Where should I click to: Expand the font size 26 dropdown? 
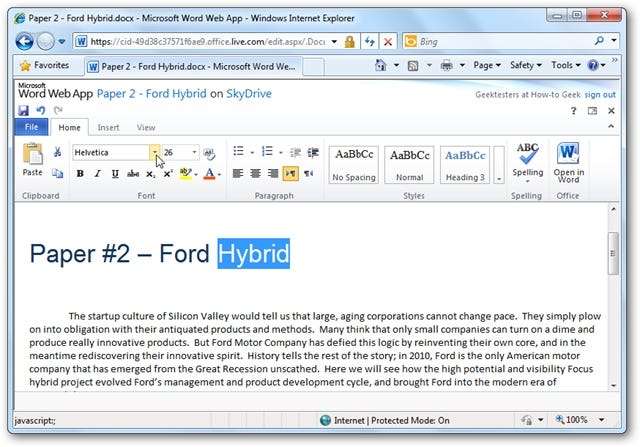point(194,152)
